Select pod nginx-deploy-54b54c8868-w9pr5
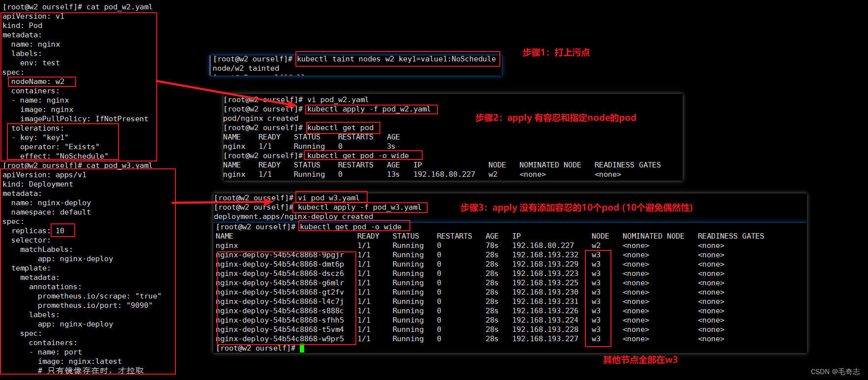The image size is (868, 380). pyautogui.click(x=280, y=339)
